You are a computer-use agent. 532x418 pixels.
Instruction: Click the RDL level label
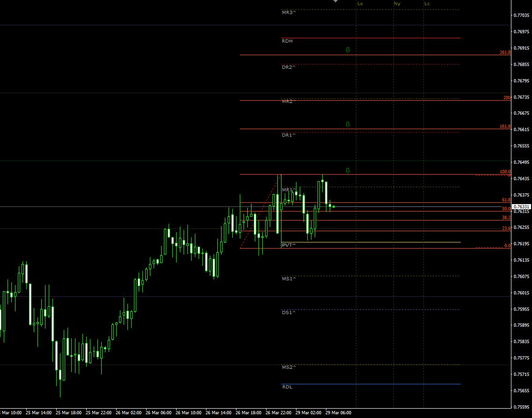[x=287, y=387]
